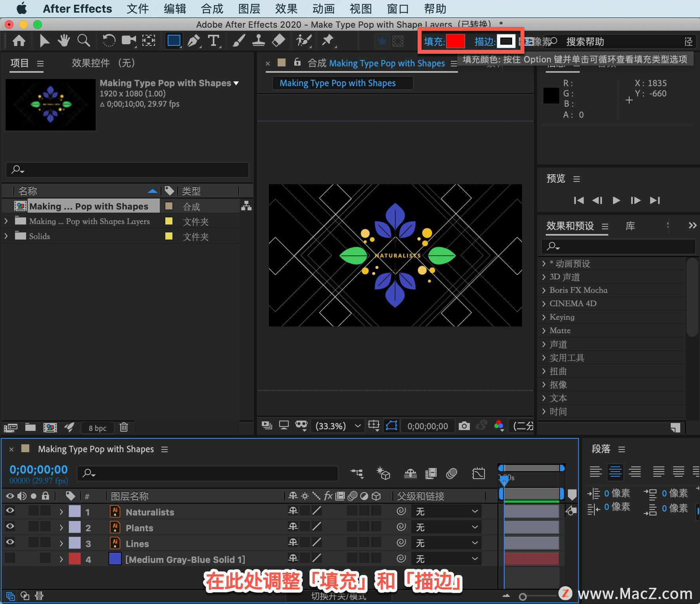Screen dimensions: 700x604
Task: Select the Rectangle shape tool
Action: 174,41
